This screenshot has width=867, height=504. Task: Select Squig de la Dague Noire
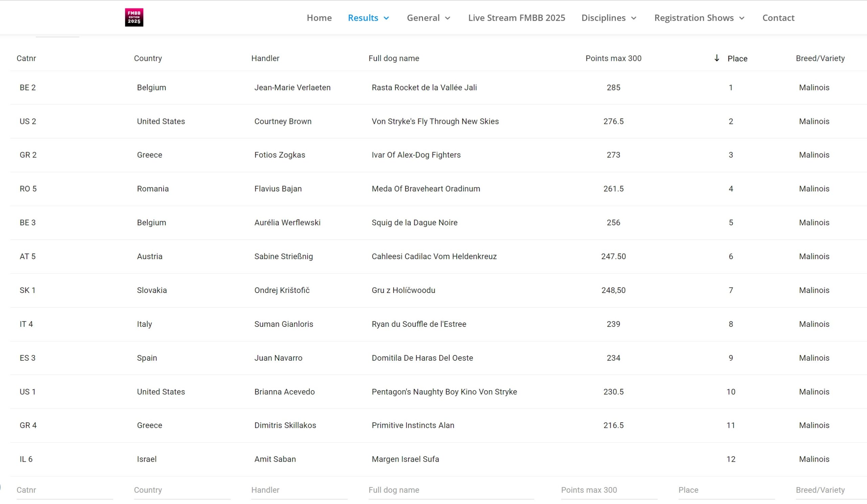pos(415,222)
